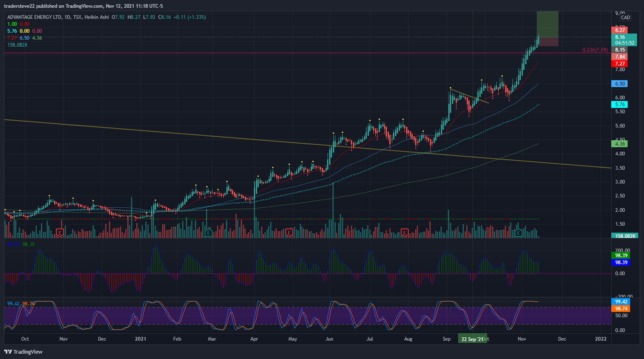644x359 pixels.
Task: Click the green 98.39 oscillator axis label
Action: pos(621,256)
